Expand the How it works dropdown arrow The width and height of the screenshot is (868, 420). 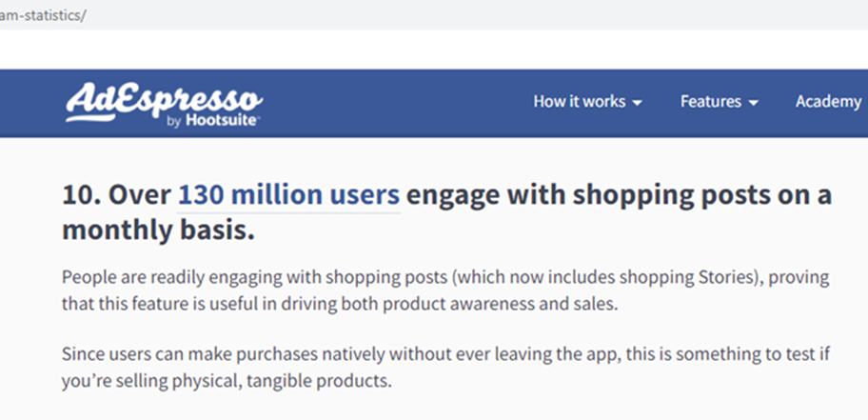(637, 103)
